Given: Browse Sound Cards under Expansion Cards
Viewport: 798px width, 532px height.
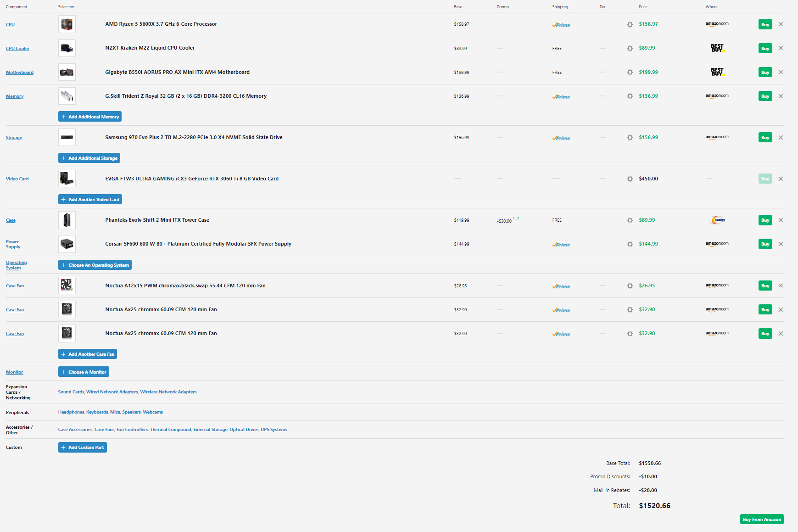Looking at the screenshot, I should [71, 392].
